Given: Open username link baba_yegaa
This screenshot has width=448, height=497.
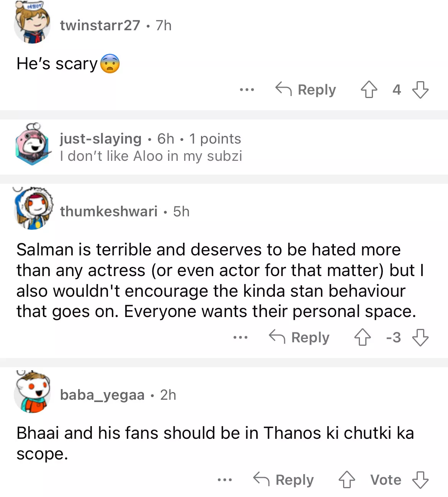Looking at the screenshot, I should 102,395.
